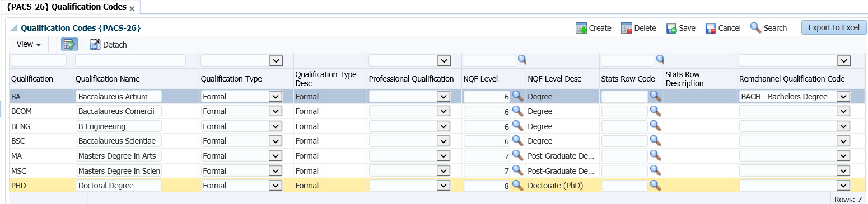Click NQF Level filter search magnifier
Image resolution: width=868 pixels, height=204 pixels.
point(522,59)
